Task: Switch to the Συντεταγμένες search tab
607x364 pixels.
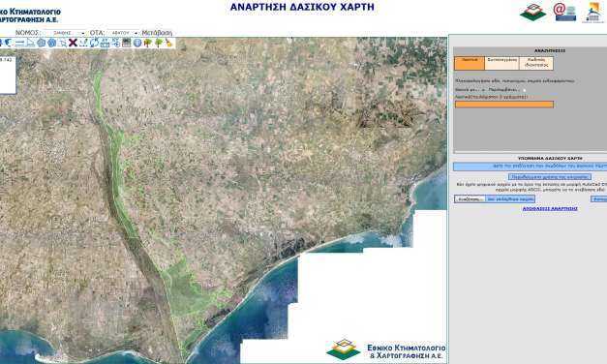Action: click(501, 63)
